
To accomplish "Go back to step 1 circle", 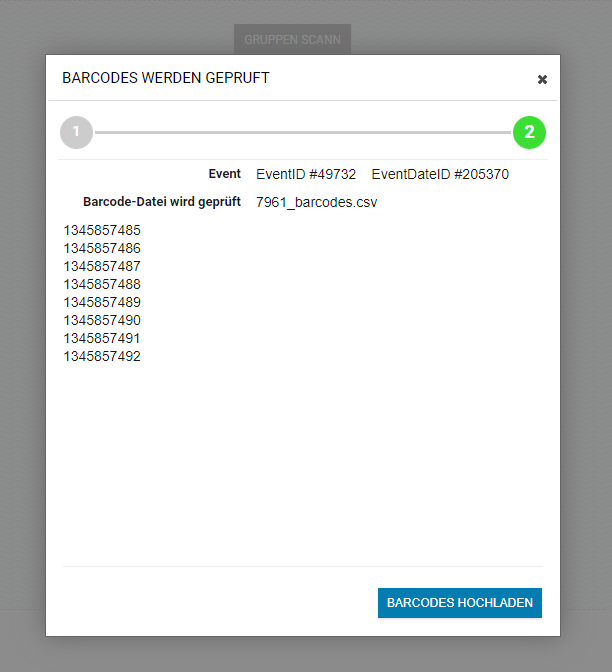I will [76, 132].
